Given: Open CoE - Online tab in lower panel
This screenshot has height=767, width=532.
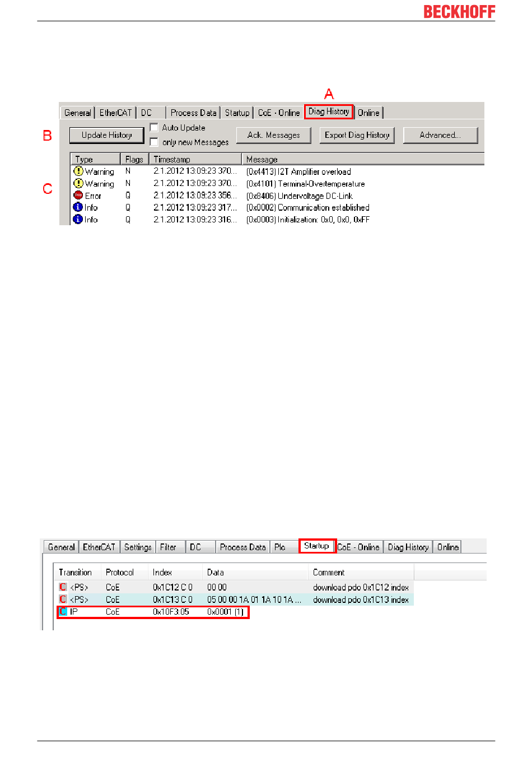Looking at the screenshot, I should pyautogui.click(x=358, y=547).
